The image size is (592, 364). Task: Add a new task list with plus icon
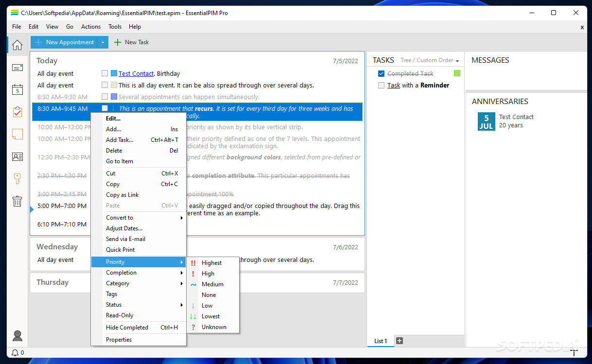coord(400,341)
